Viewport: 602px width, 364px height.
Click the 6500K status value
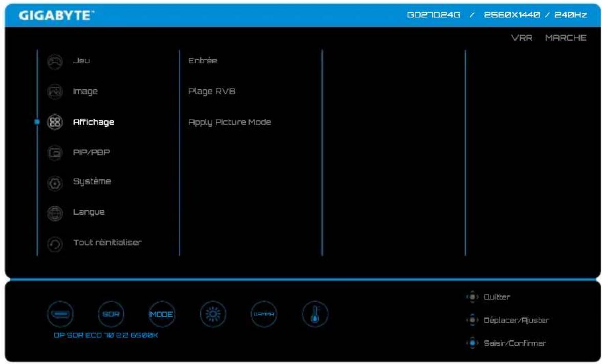pos(144,335)
